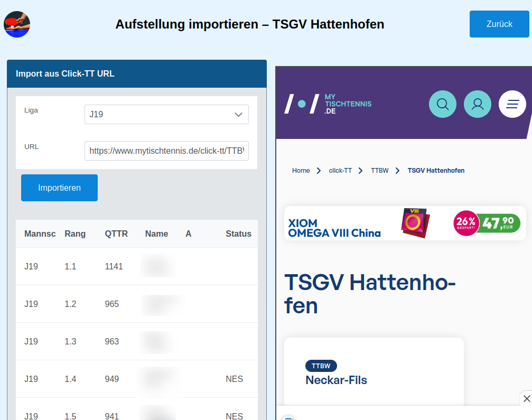The height and width of the screenshot is (420, 532).
Task: Click the Importieren button
Action: 59,188
